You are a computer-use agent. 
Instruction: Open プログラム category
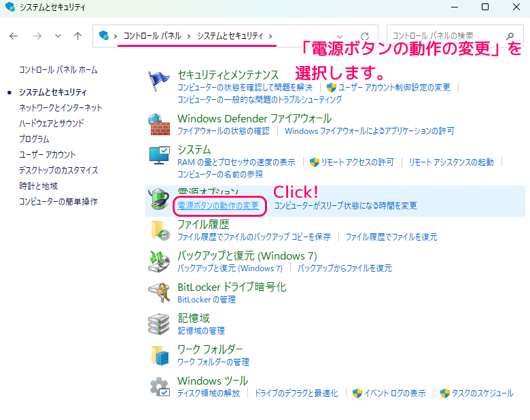click(34, 139)
